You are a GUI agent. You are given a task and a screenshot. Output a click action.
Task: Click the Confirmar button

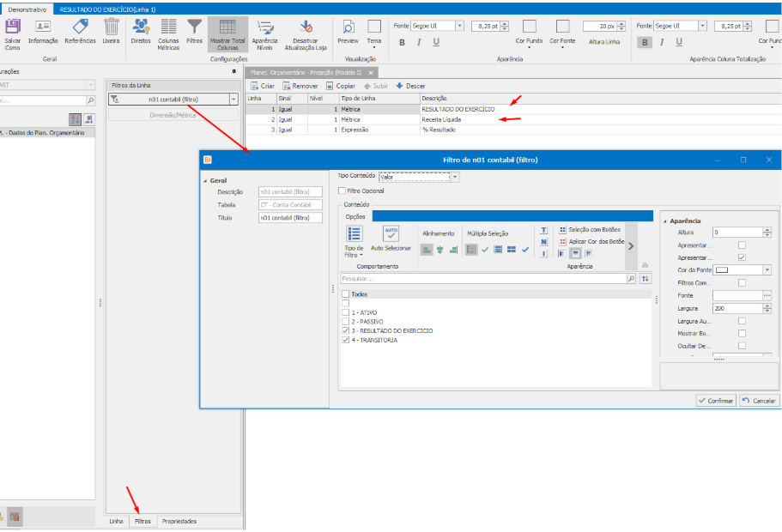(716, 401)
